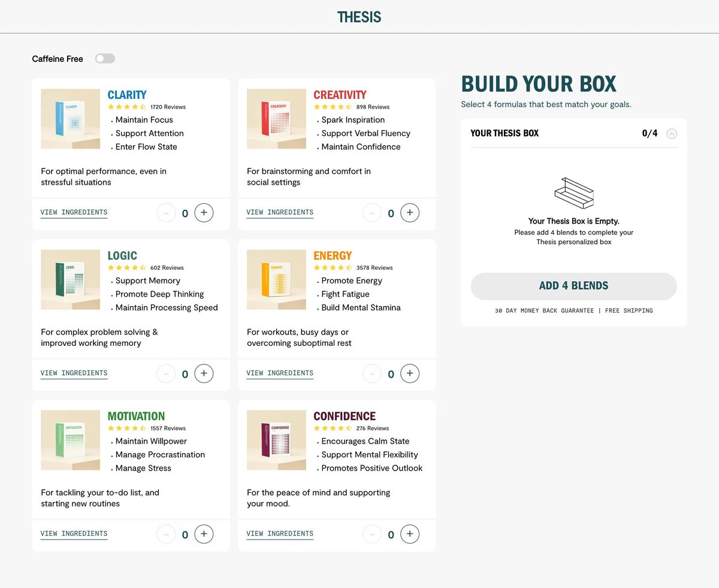Click the 0/4 box counter
The height and width of the screenshot is (588, 719).
click(649, 133)
